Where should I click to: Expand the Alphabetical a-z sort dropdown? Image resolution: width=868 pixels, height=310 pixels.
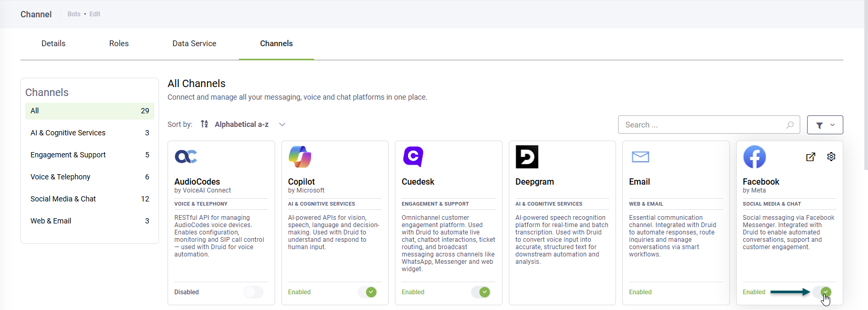(282, 124)
